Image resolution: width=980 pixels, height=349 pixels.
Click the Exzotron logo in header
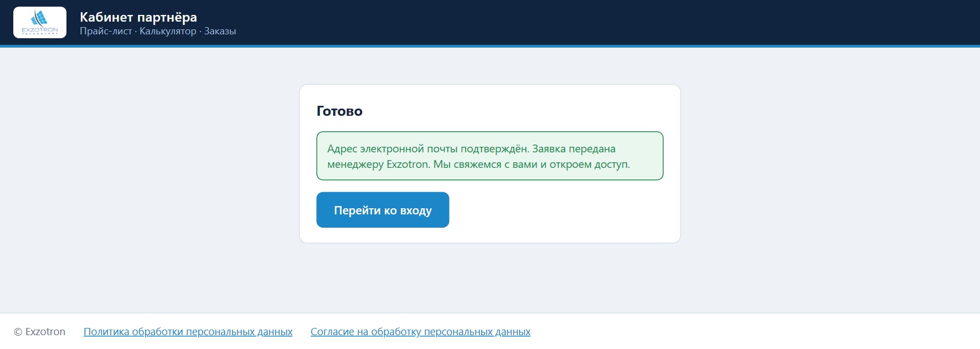40,23
